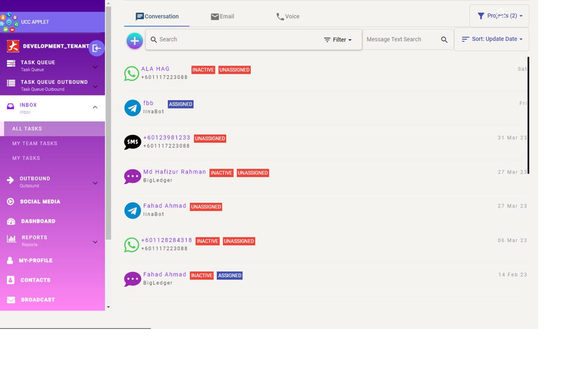Click the blue plus new conversation button
This screenshot has width=588, height=368.
tap(134, 41)
